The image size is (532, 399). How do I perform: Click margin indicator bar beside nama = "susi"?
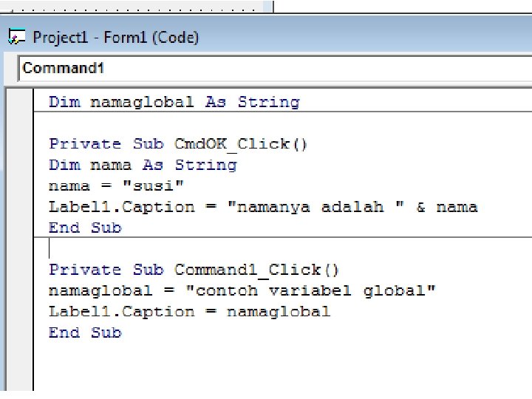pos(19,185)
